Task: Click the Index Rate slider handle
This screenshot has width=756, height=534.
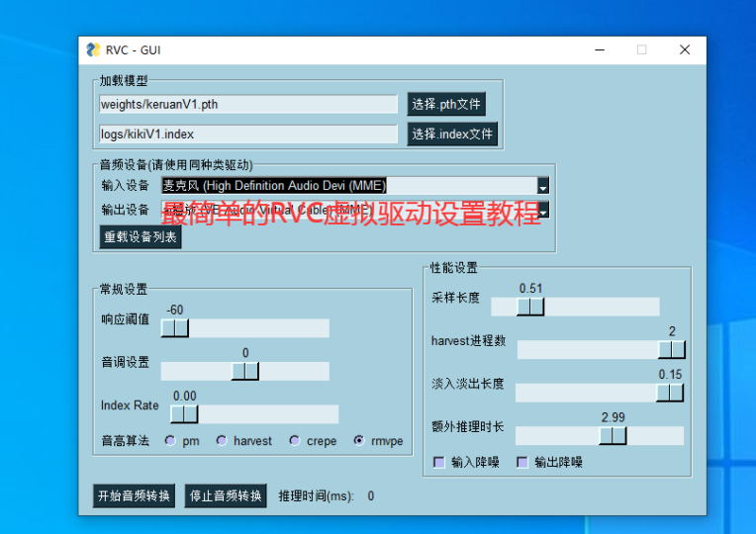Action: coord(184,414)
